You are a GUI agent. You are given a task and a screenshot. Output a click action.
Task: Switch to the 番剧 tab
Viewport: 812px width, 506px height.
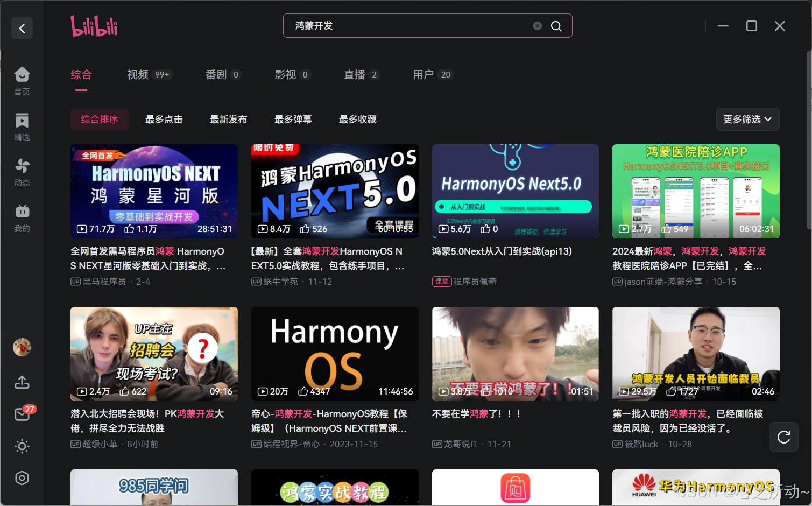click(223, 75)
